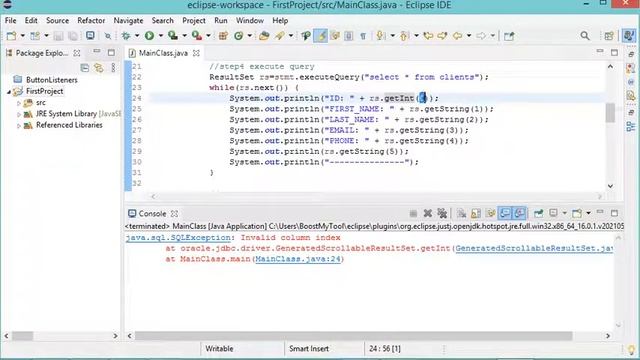Click the Open Perspective icon

(609, 36)
